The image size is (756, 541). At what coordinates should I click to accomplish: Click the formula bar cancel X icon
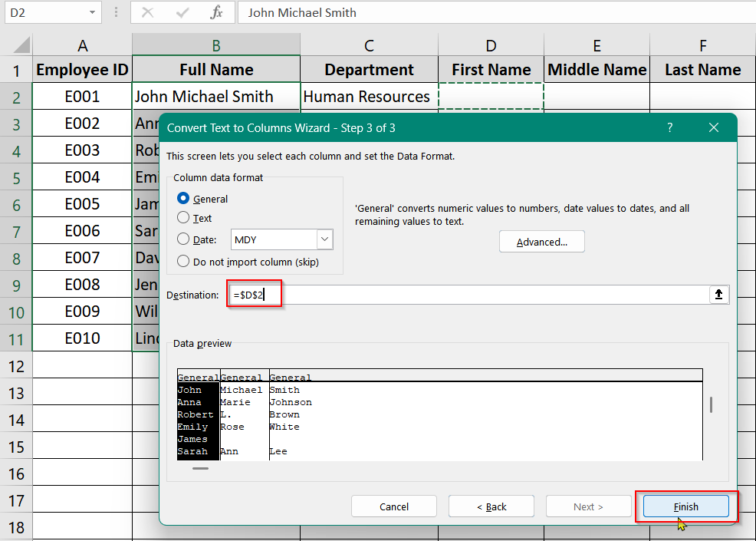coord(147,12)
